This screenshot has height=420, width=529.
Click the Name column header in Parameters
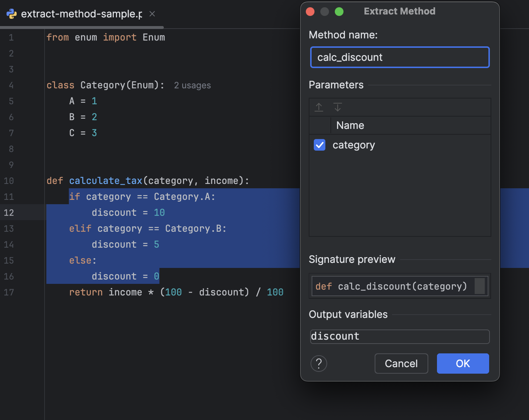pos(350,125)
